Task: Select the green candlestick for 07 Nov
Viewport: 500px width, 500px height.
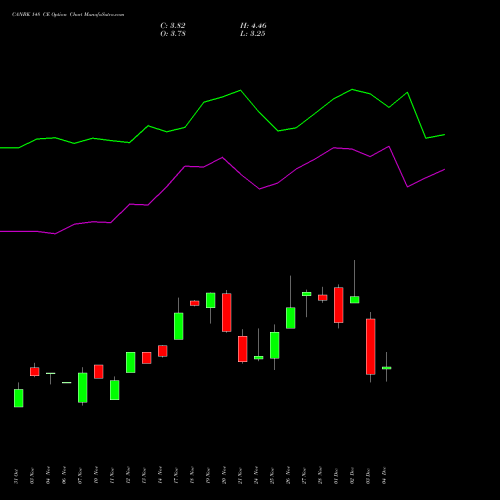Action: tap(83, 387)
